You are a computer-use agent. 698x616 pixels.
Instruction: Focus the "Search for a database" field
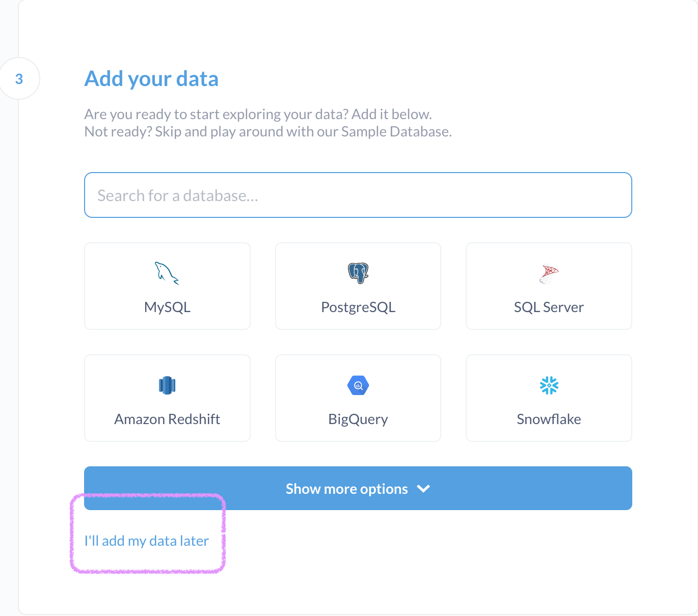pos(358,195)
